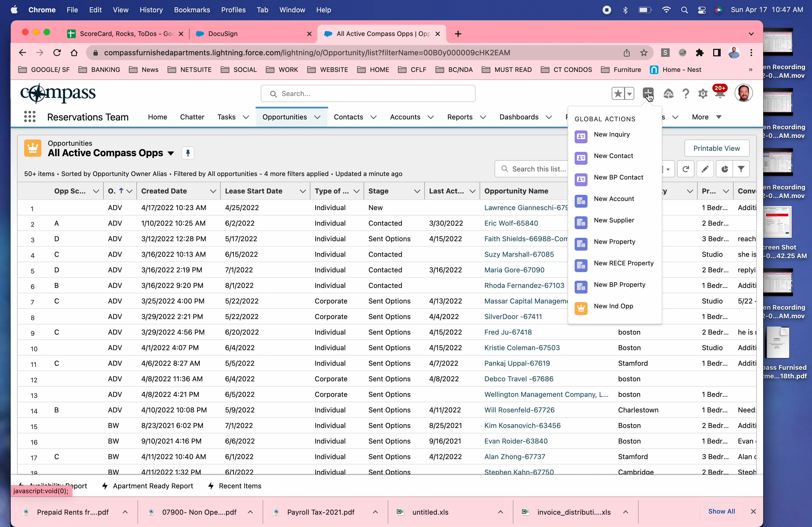Screen dimensions: 812x527
Task: Select New Account global action
Action: click(614, 199)
